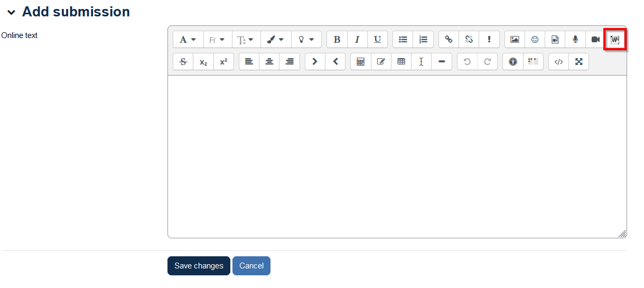Screen dimensions: 644x288
Task: Run the accessibility checker
Action: [x=513, y=62]
